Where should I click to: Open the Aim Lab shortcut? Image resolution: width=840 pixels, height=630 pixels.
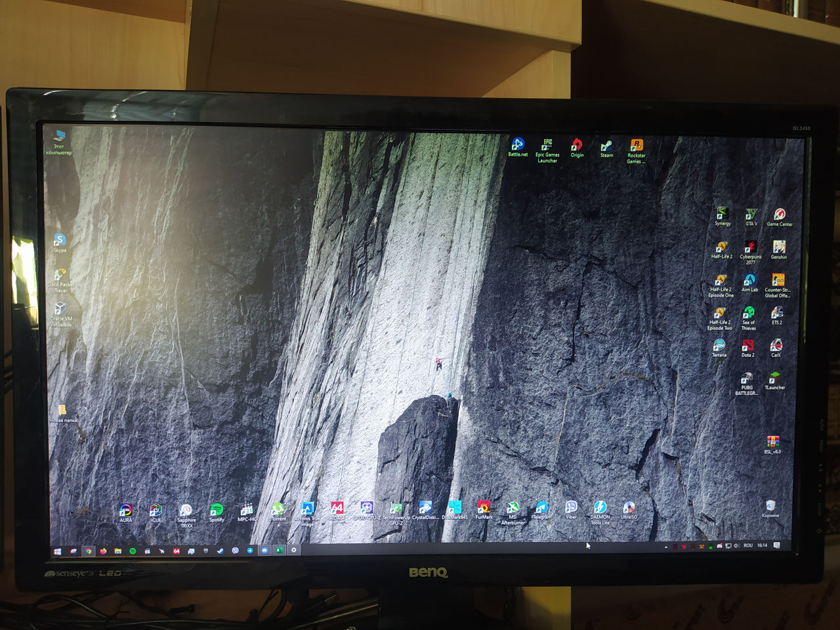(x=749, y=283)
